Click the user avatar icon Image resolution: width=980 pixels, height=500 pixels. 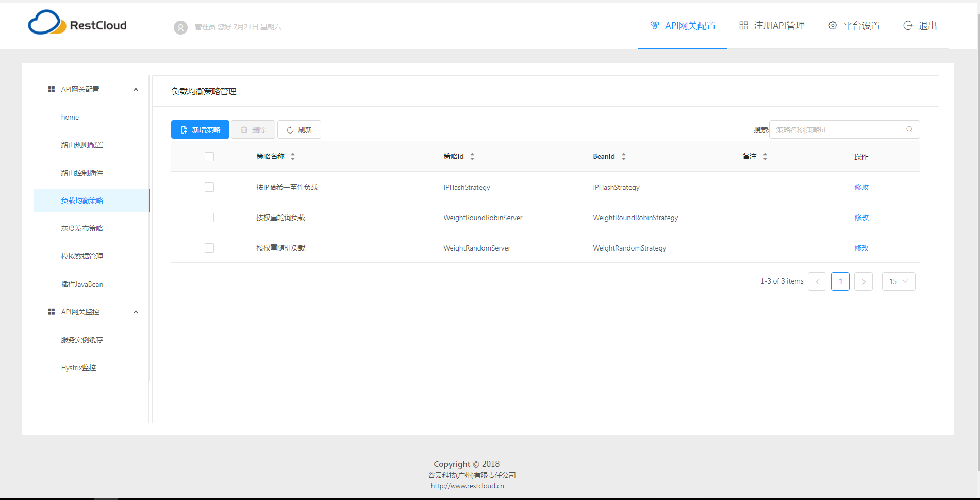point(180,27)
